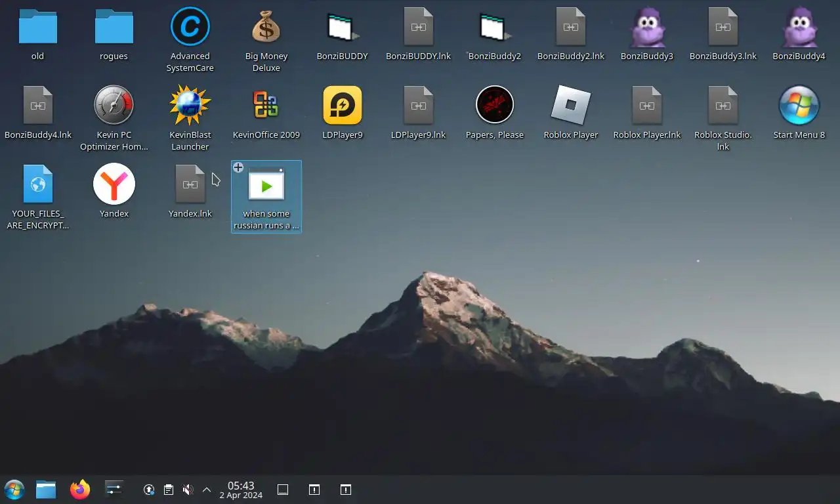Open KevinOffice 2009
This screenshot has height=504, width=840.
click(x=266, y=105)
